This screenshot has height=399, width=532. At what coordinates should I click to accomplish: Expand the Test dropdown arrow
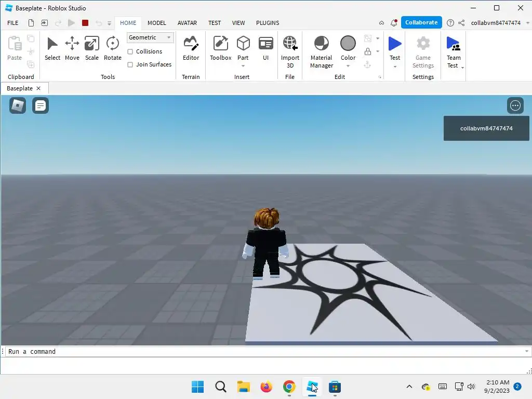click(x=395, y=66)
